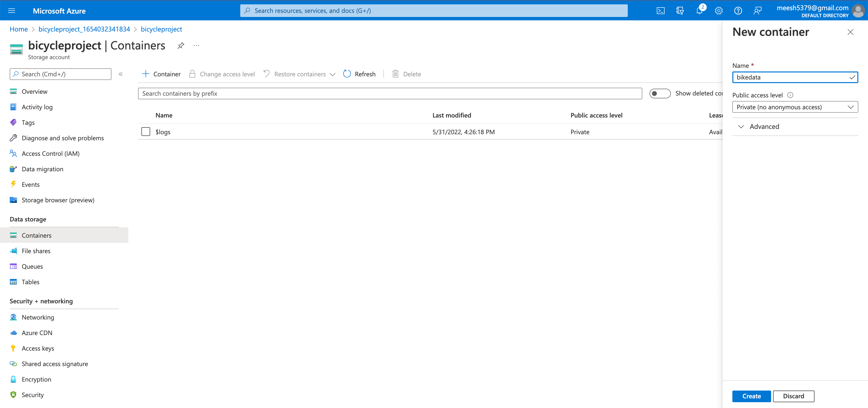Image resolution: width=868 pixels, height=408 pixels.
Task: Open Public access level dropdown
Action: click(x=795, y=107)
